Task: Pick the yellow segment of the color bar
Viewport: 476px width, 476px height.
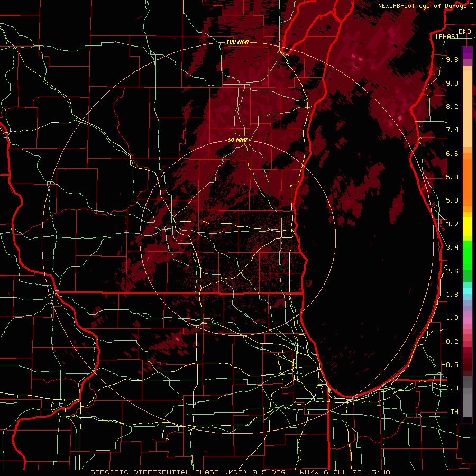Action: pos(467,226)
